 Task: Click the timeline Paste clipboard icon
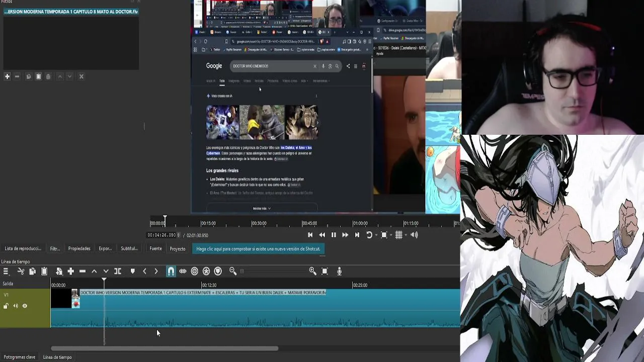[44, 271]
